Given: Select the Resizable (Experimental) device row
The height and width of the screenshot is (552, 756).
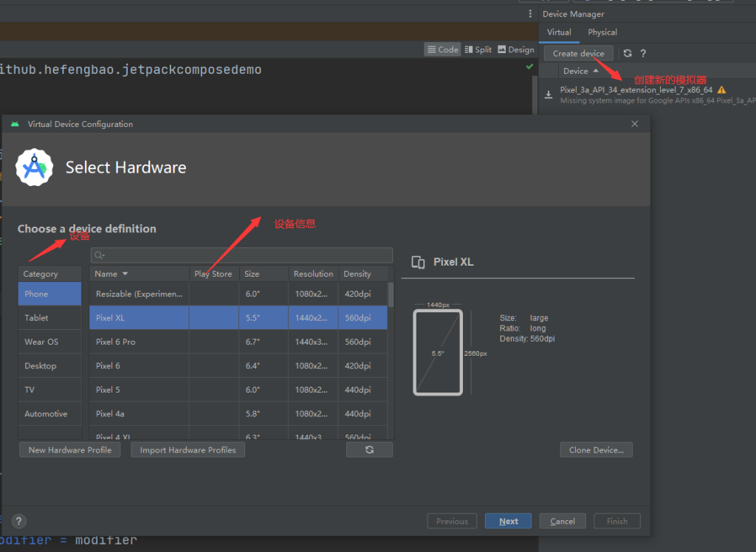Looking at the screenshot, I should 238,294.
